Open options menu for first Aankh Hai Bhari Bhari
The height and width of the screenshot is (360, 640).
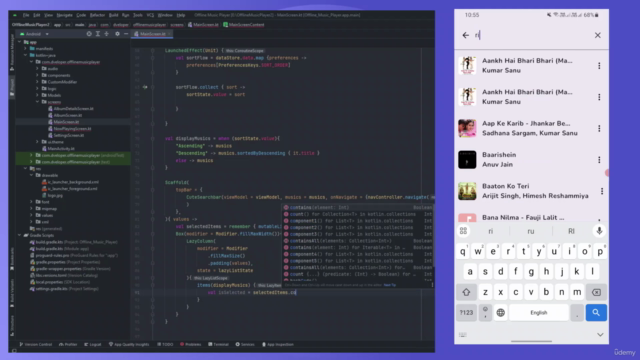pos(599,66)
